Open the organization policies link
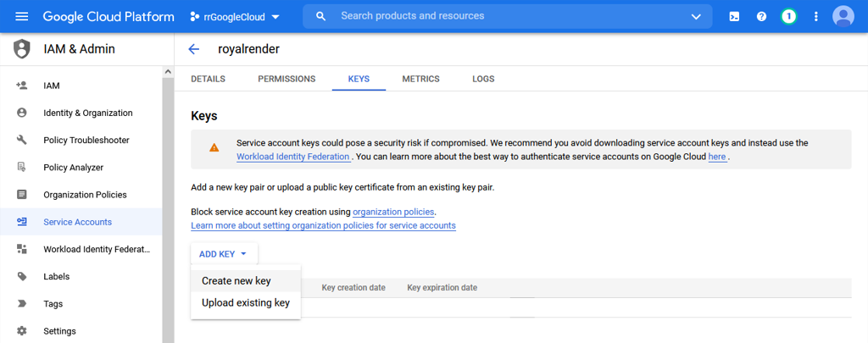The height and width of the screenshot is (343, 868). pos(393,212)
